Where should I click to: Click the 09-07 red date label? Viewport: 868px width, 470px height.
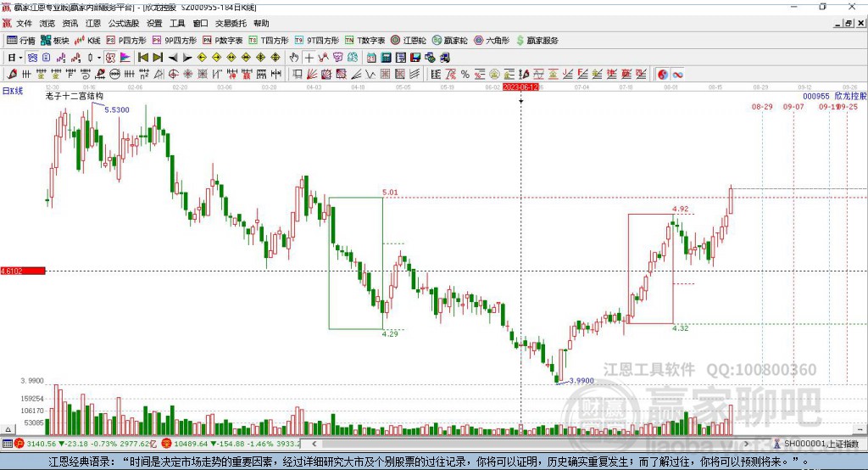click(793, 106)
